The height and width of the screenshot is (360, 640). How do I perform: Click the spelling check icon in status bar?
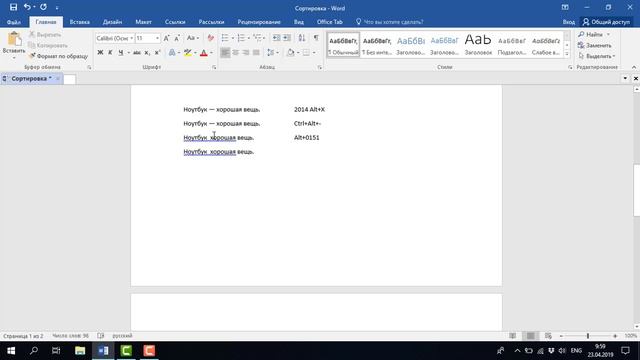(x=100, y=336)
